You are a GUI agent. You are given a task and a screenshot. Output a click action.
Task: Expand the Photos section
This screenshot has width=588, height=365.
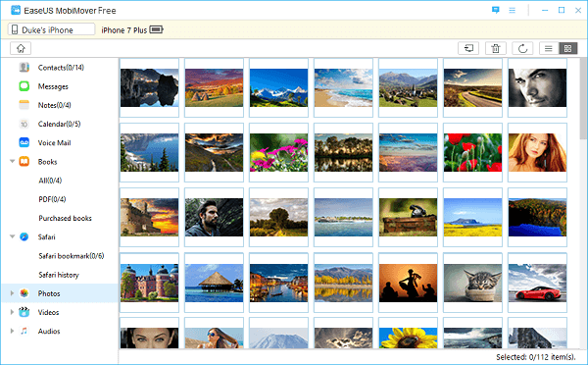click(x=12, y=293)
